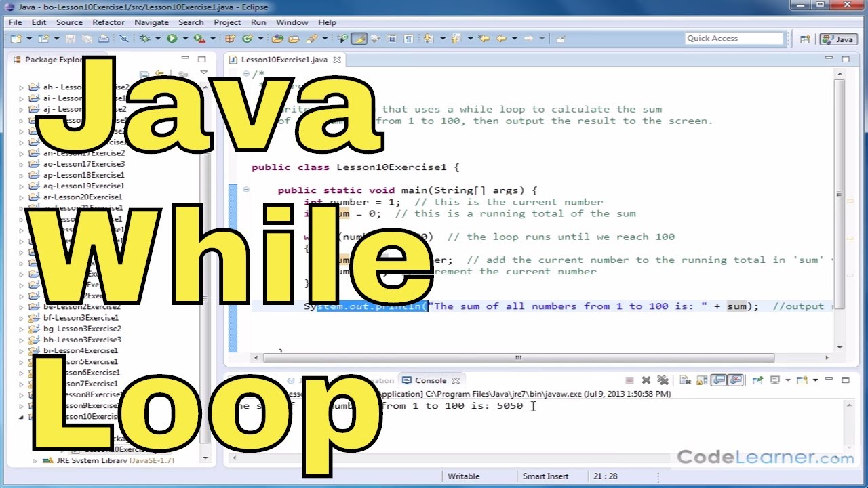Toggle Block Selection Mode icon
The width and height of the screenshot is (868, 488).
point(391,39)
